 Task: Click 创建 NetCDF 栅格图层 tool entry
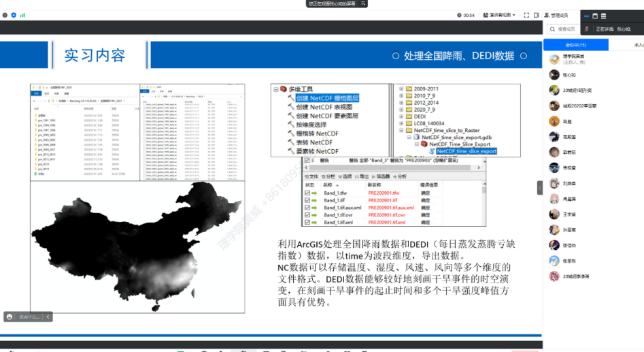326,98
